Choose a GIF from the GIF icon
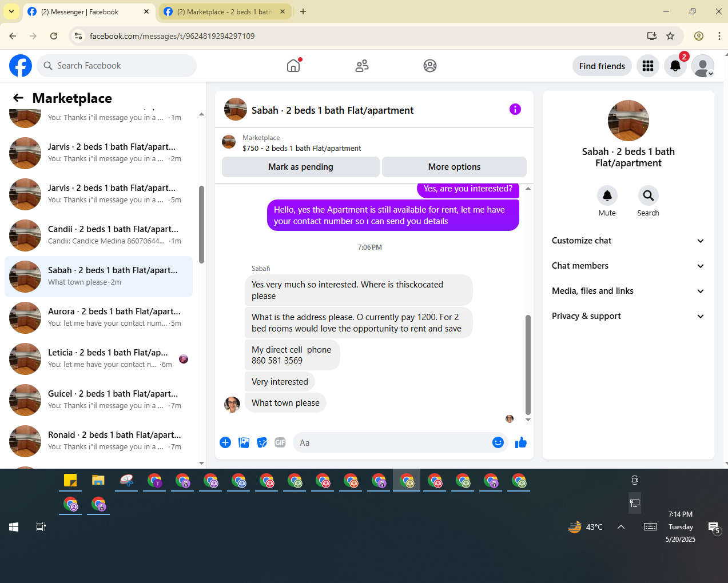The height and width of the screenshot is (583, 728). [280, 442]
